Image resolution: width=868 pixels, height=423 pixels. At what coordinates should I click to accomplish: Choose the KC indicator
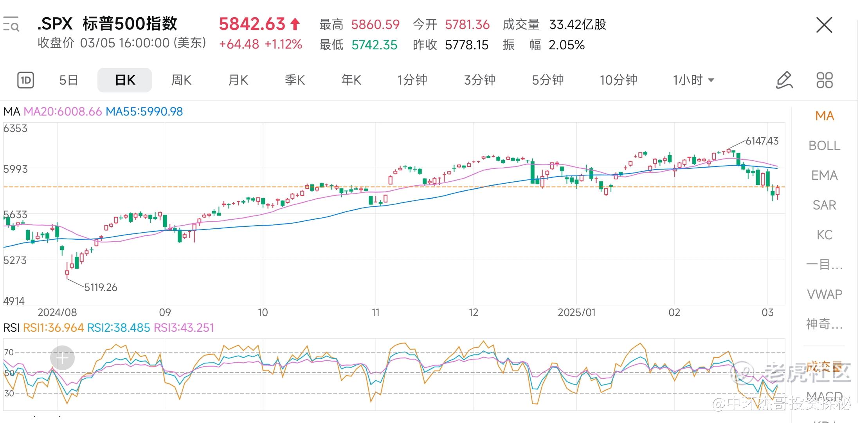[x=825, y=235]
